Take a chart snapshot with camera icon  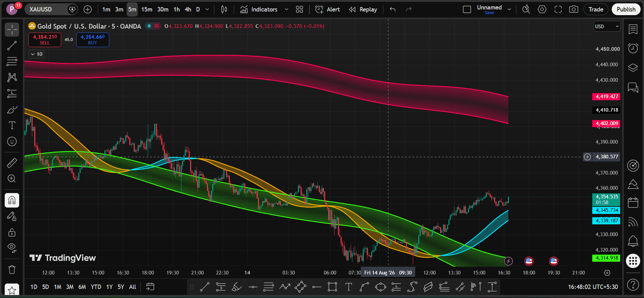[574, 9]
